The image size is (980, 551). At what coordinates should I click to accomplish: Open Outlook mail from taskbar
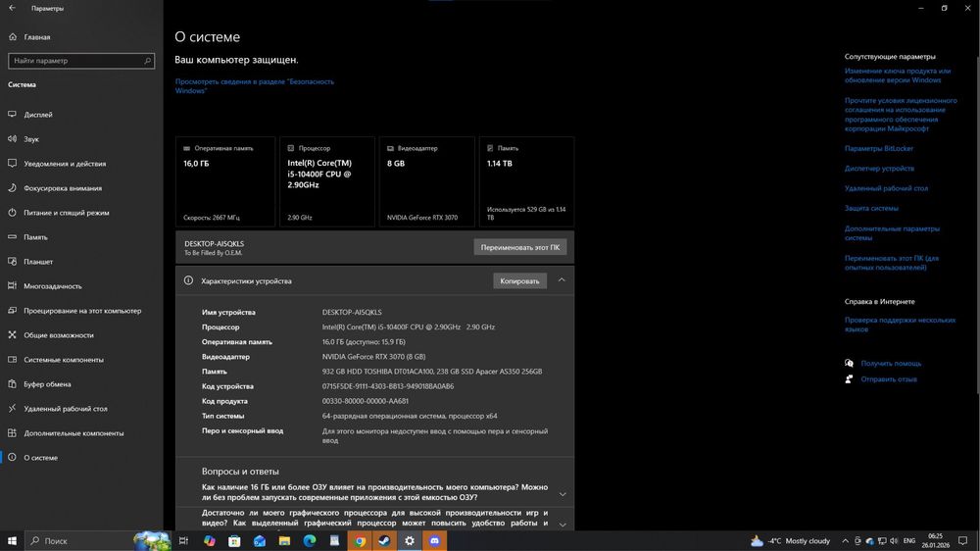[x=260, y=540]
